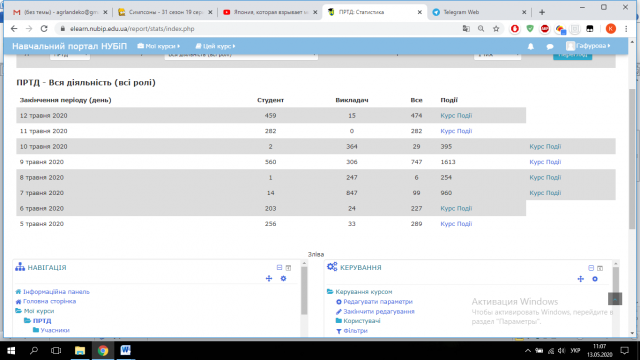This screenshot has width=640, height=360.
Task: Open Курс Події link for 5 травня 2020
Action: coord(456,224)
